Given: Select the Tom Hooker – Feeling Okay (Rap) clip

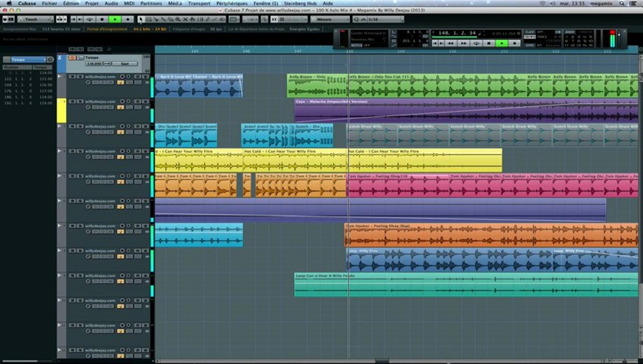Looking at the screenshot, I should tap(491, 235).
